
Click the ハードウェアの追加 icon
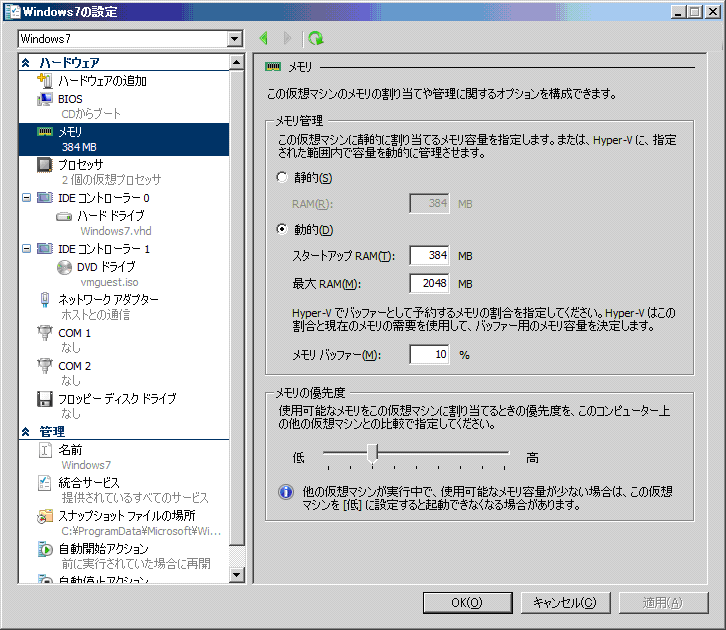coord(44,81)
